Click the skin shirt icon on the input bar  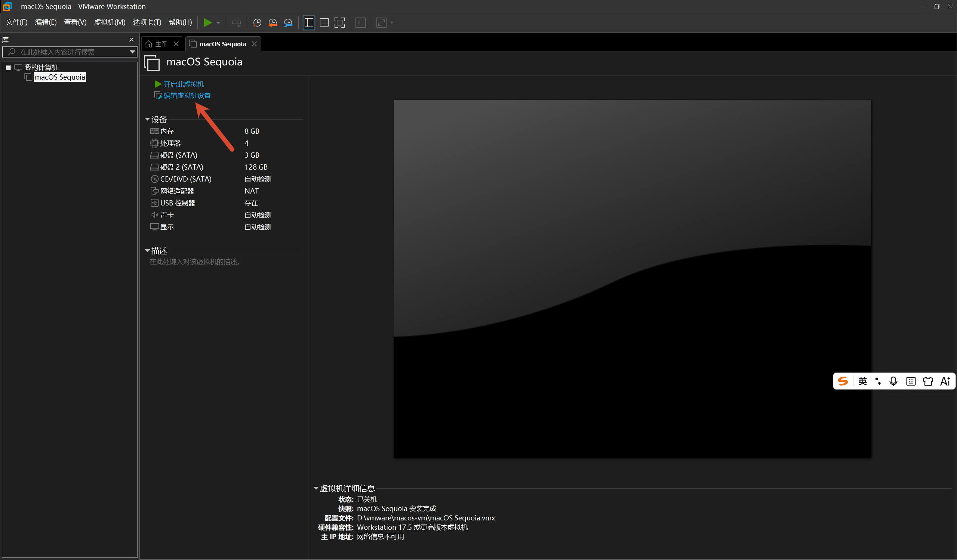tap(928, 381)
